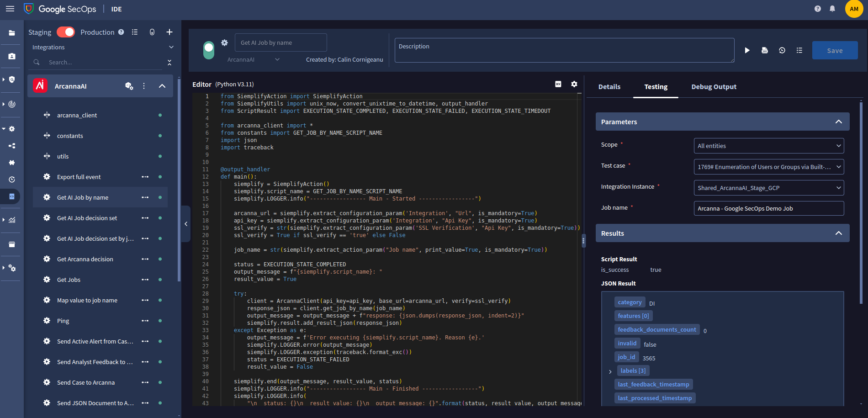Open ArcannaAI three-dot options menu

click(x=144, y=86)
